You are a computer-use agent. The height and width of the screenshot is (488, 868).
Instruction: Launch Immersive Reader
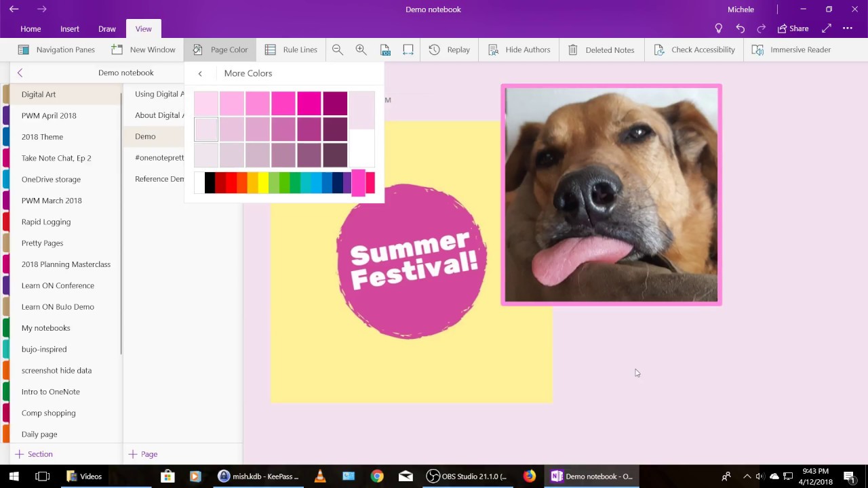791,49
